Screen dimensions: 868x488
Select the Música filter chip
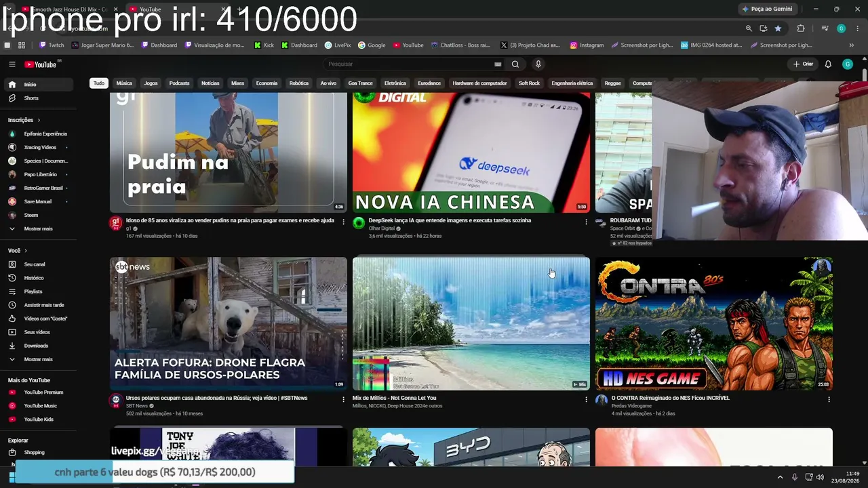(x=124, y=83)
